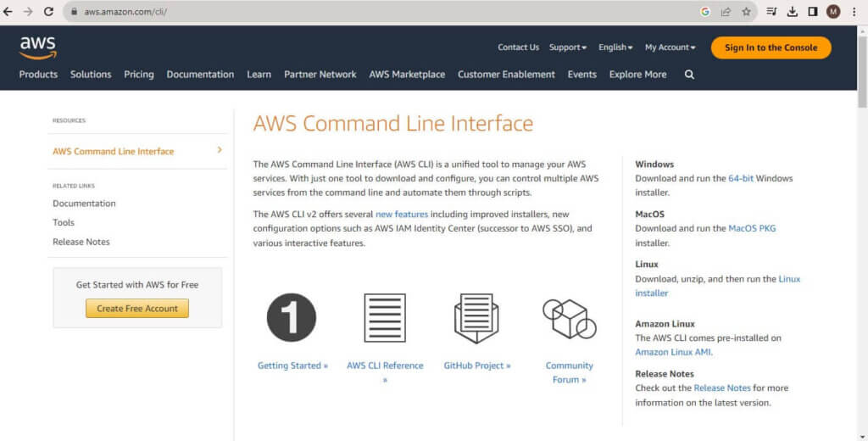Open Tools under Related Links
The width and height of the screenshot is (868, 441).
tap(63, 222)
